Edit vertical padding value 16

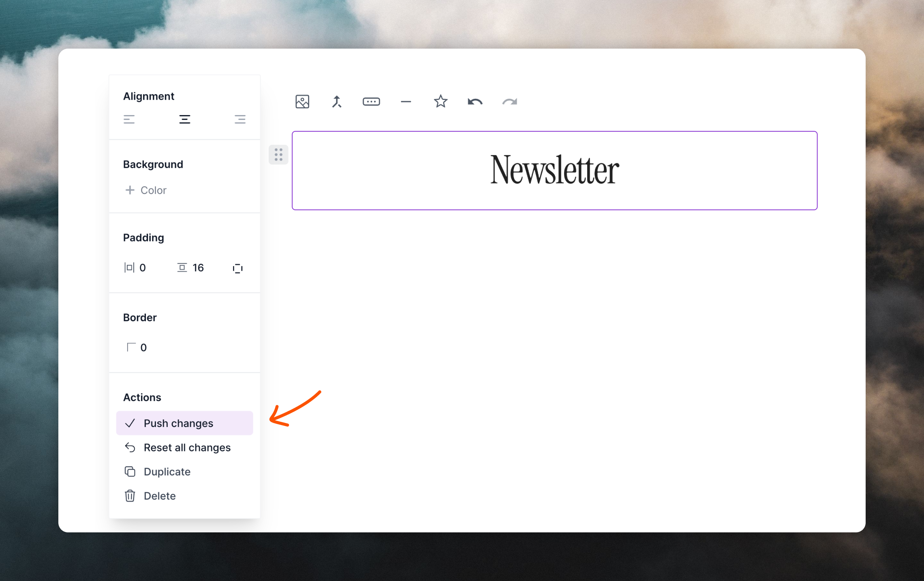[x=198, y=268]
